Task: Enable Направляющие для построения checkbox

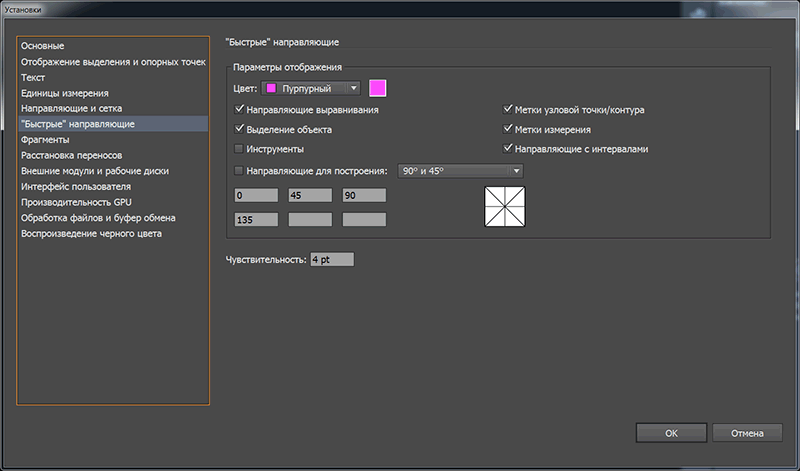Action: [239, 170]
